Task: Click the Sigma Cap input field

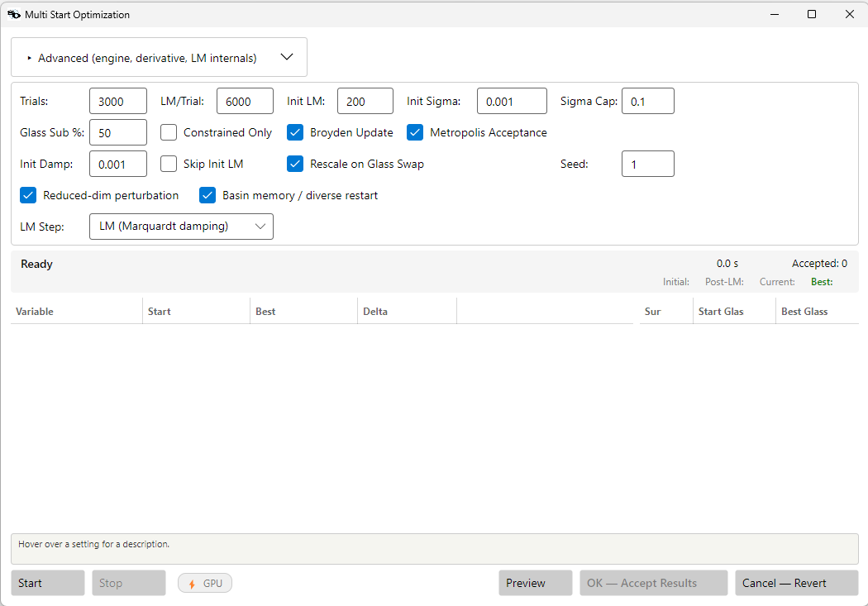Action: [647, 102]
